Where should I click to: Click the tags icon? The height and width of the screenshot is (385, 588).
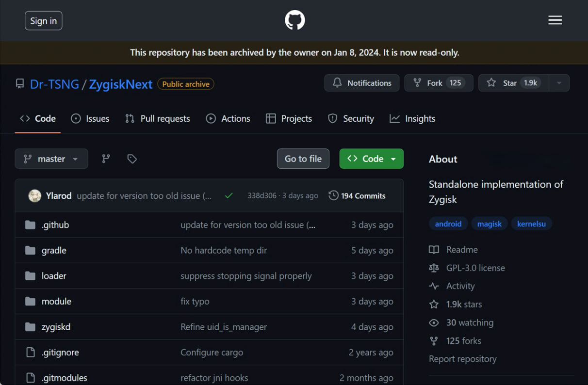click(132, 159)
